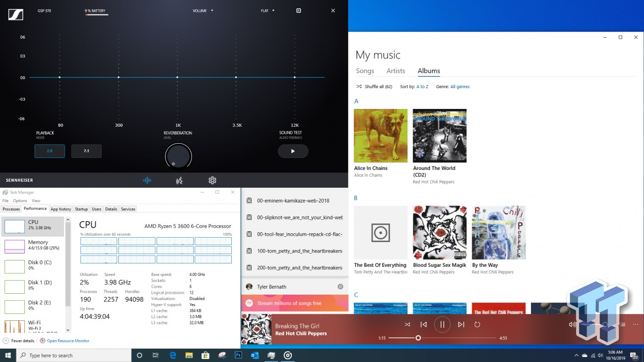Viewport: 644px width, 362px height.
Task: Open 00-eminem-kamikaze-web-2018 playlist
Action: [x=294, y=201]
